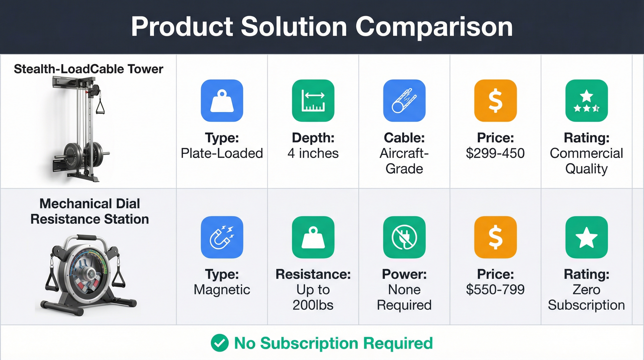This screenshot has width=644, height=360.
Task: Click the orange dollar icon above $299-450
Action: tap(495, 101)
